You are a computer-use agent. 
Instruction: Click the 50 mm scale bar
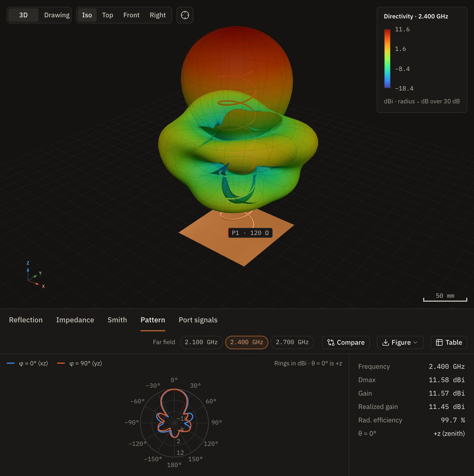[445, 297]
